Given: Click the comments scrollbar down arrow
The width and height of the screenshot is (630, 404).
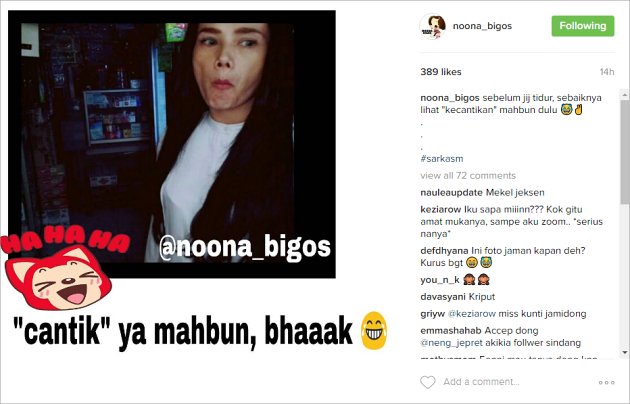Looking at the screenshot, I should point(624,353).
